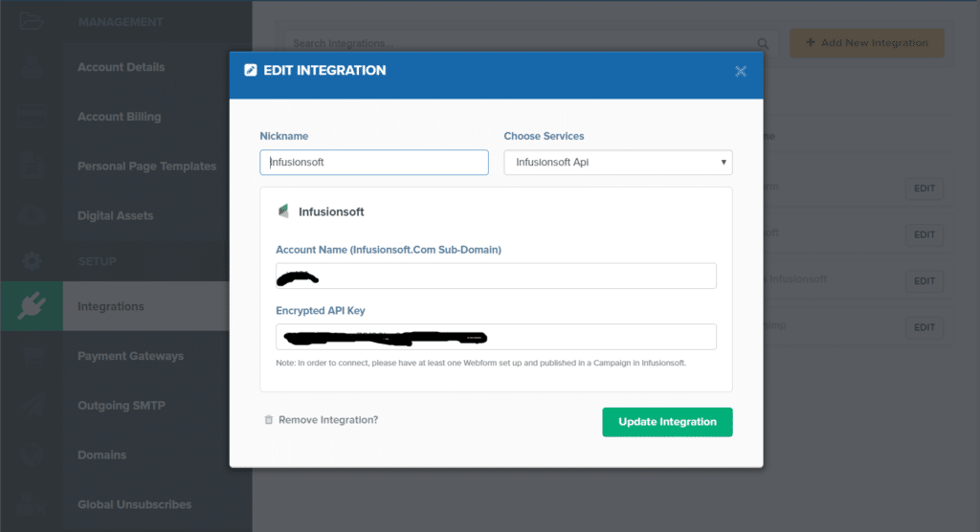
Task: Click the Search Integrations field
Action: tap(517, 43)
